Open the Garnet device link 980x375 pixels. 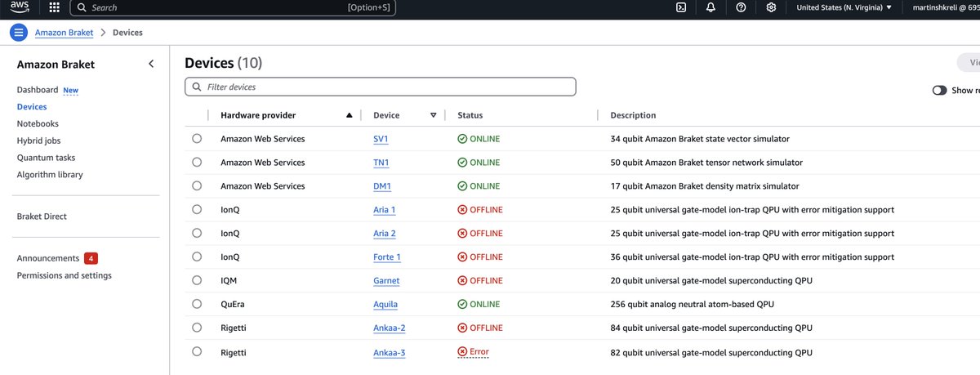[386, 280]
